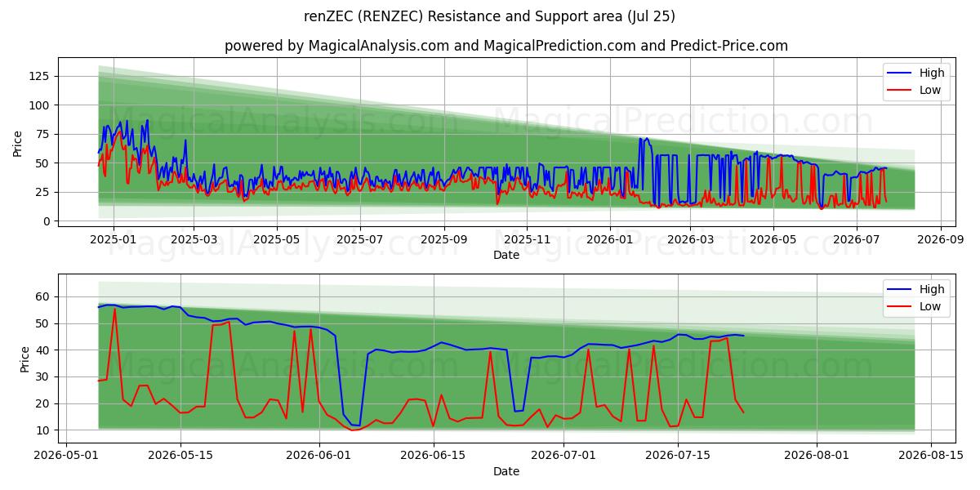Click the 'Price' y-axis label of bottom chart
Screen dimensions: 980x490
click(x=24, y=360)
